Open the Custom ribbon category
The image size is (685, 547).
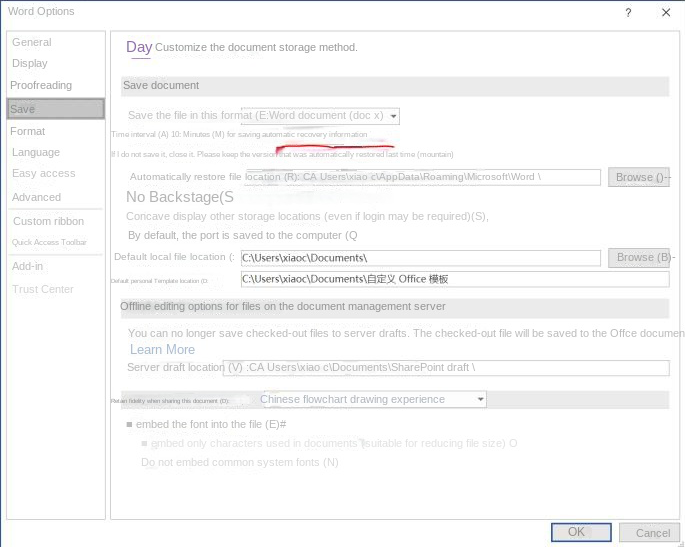click(x=48, y=221)
